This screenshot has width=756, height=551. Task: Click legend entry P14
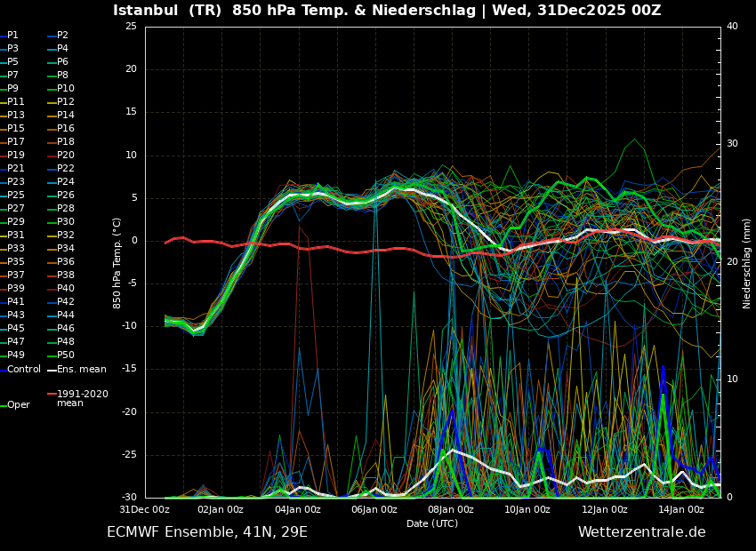point(60,116)
